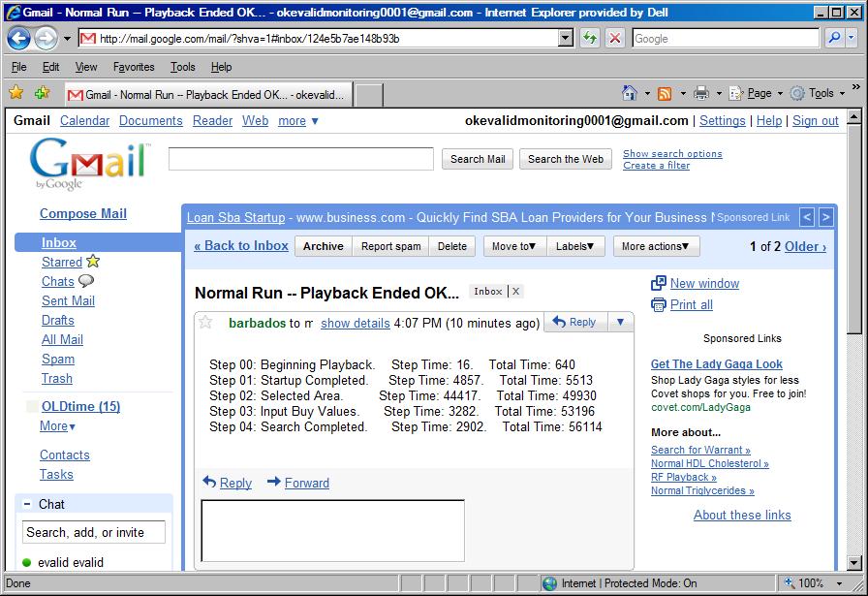
Task: Open the Labels dropdown
Action: tap(575, 246)
